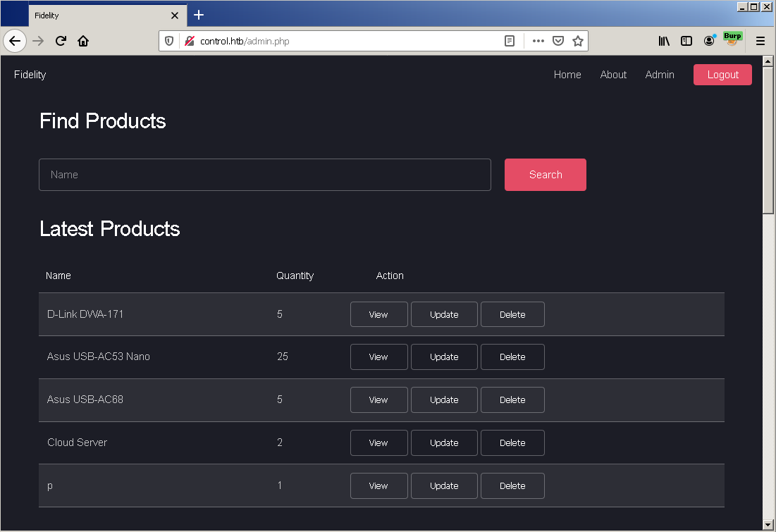View the product named p

(378, 486)
